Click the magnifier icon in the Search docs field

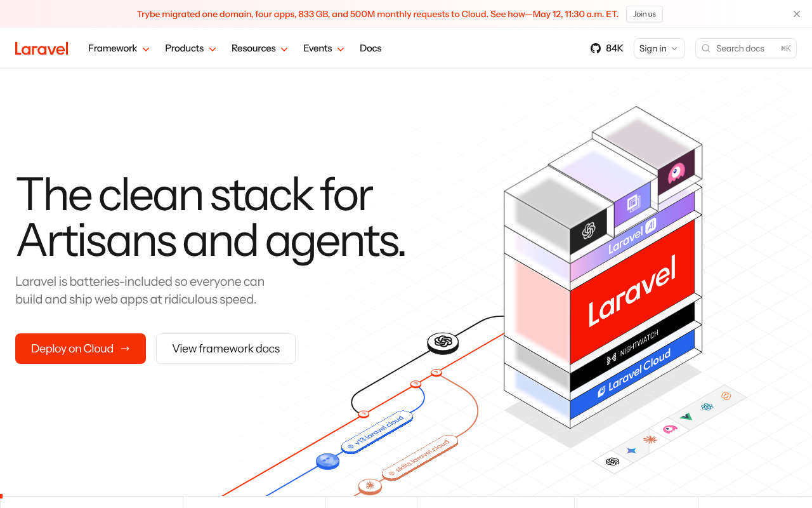pyautogui.click(x=706, y=48)
